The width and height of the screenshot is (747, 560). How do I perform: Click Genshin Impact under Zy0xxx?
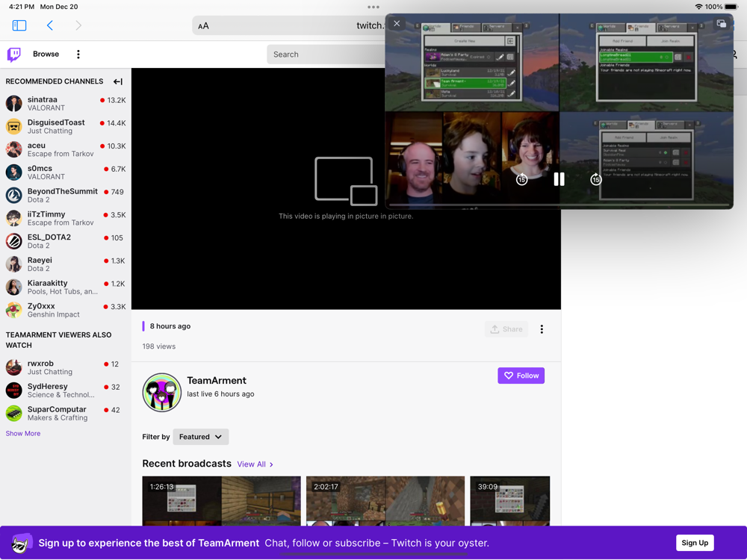[x=53, y=314]
